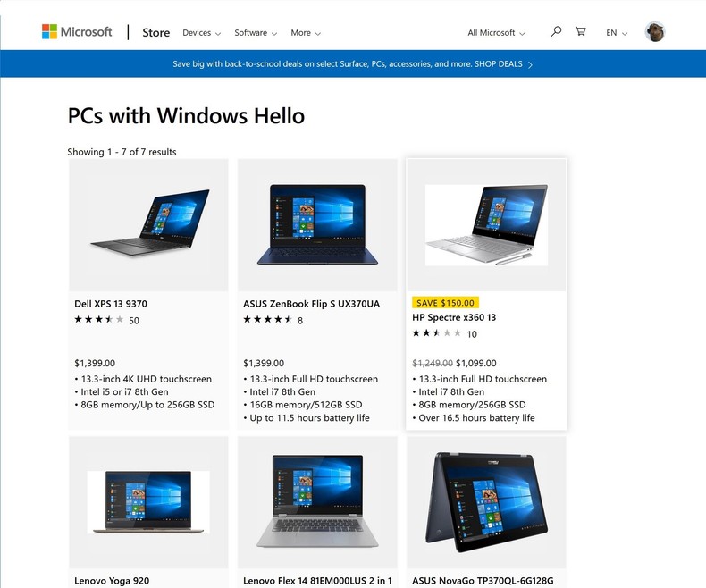The height and width of the screenshot is (588, 706).
Task: Click Dell XPS 13 9370 star rating
Action: pyautogui.click(x=98, y=320)
